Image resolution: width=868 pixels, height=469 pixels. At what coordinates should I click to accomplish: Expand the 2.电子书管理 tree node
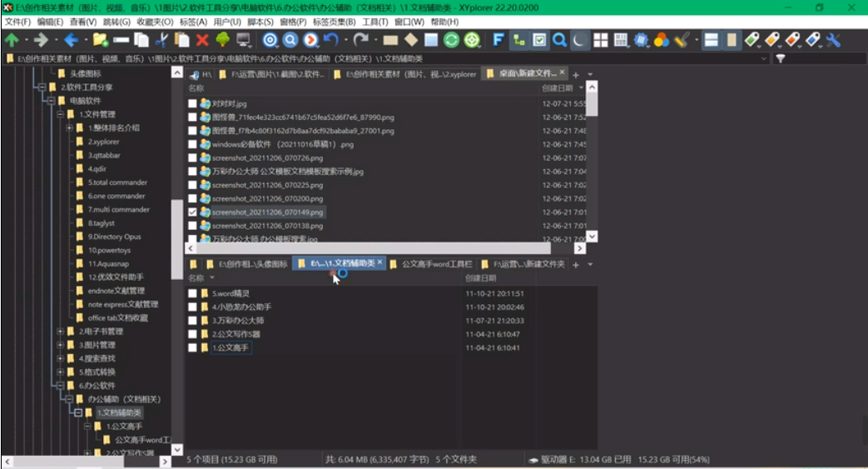tap(60, 332)
